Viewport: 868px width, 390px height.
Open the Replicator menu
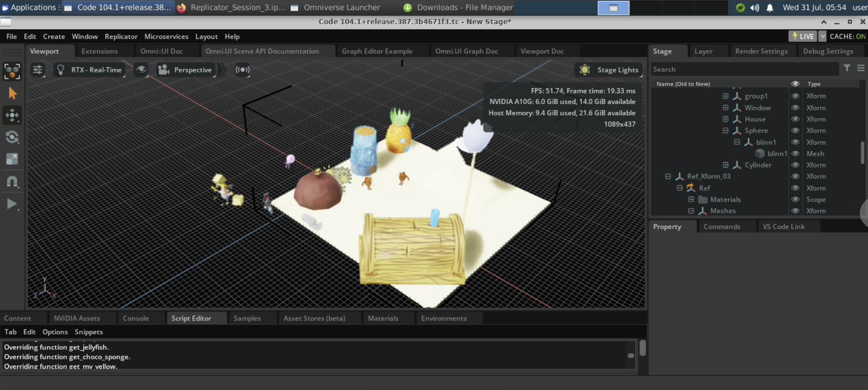(121, 36)
